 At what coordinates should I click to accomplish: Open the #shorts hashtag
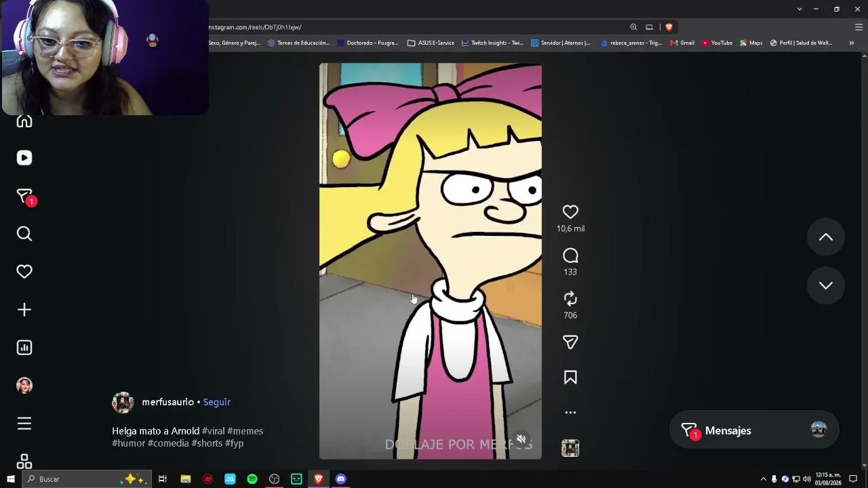coord(207,443)
